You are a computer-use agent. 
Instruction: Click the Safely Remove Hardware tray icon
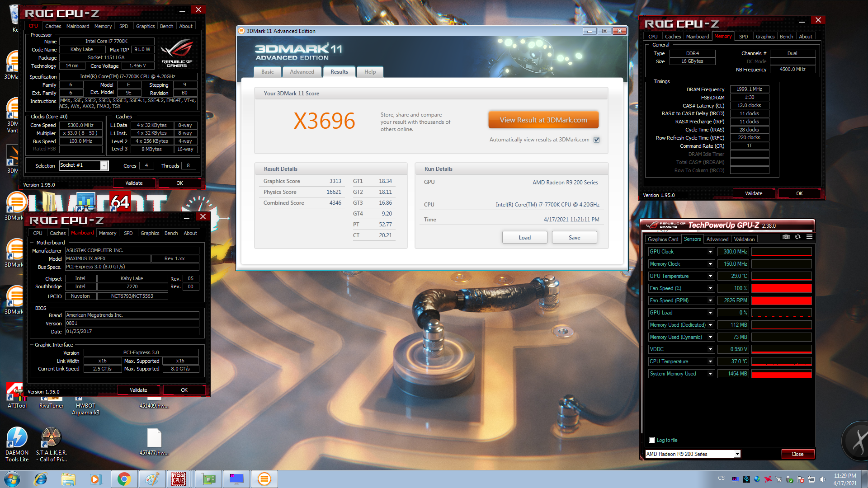790,479
